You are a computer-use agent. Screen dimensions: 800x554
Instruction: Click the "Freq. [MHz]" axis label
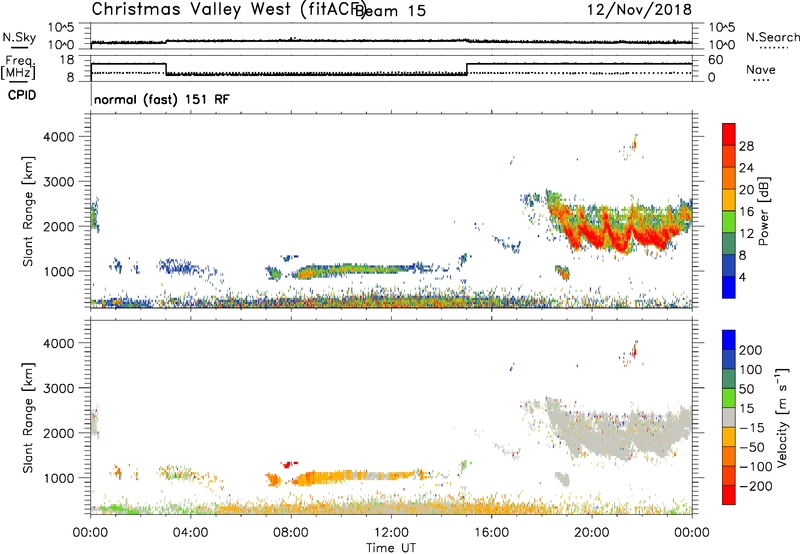click(18, 67)
